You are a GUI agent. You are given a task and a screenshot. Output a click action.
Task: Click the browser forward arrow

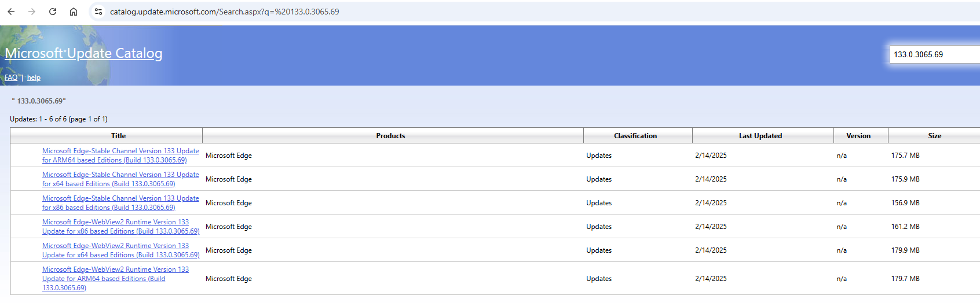point(32,12)
